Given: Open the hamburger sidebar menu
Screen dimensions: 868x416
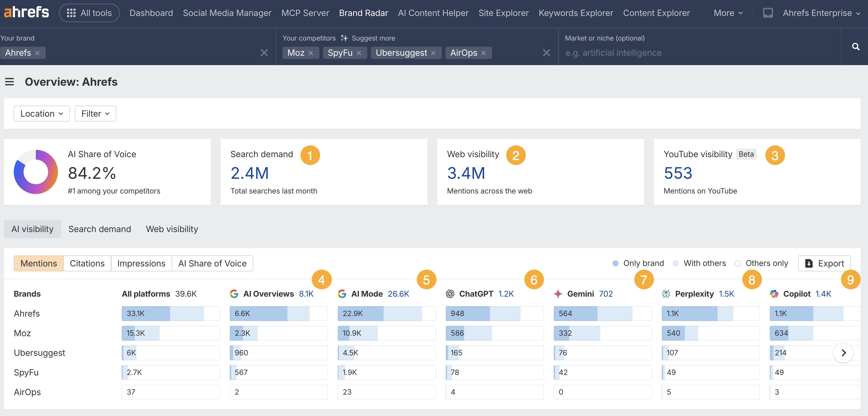Looking at the screenshot, I should 9,82.
